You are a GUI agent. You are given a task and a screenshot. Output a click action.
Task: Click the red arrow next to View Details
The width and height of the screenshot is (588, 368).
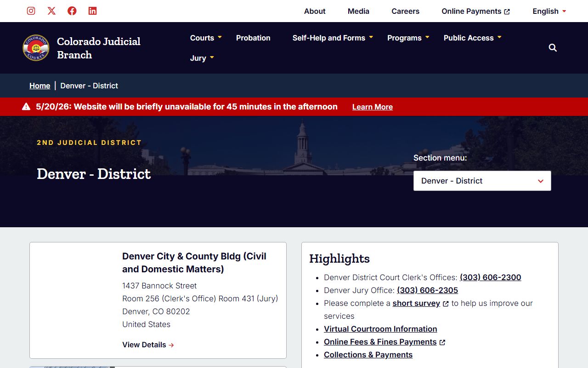pos(171,345)
